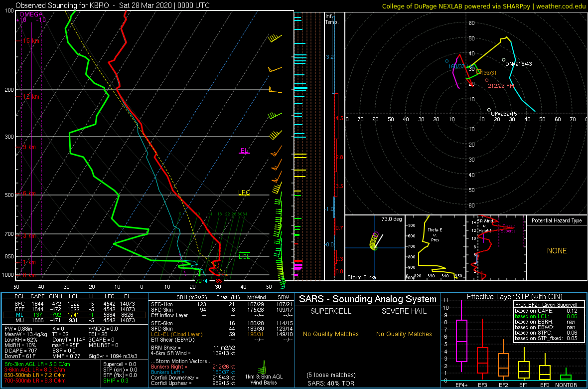Click 850-500mb LR = 7.2 C/km
Viewport: 588px width, 389px height.
(x=34, y=375)
